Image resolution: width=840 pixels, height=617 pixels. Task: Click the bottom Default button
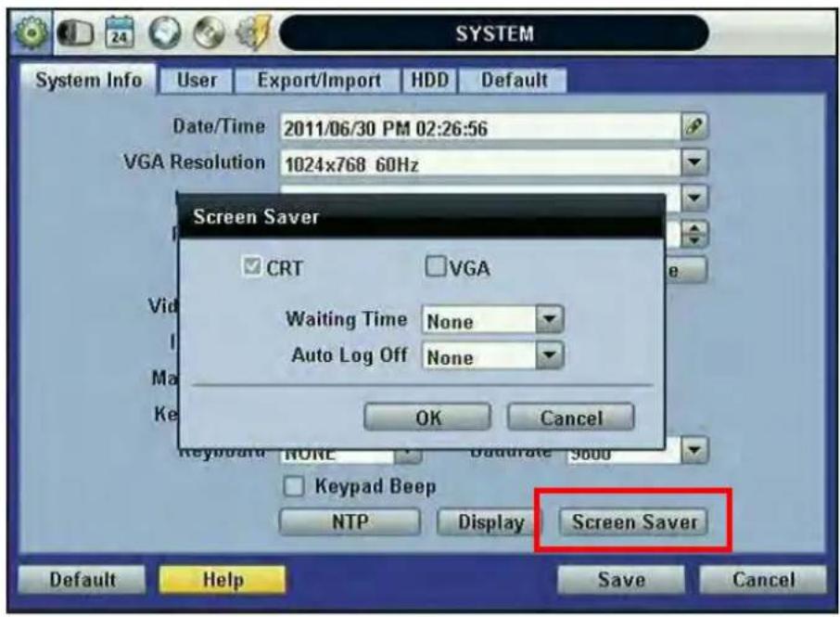82,580
